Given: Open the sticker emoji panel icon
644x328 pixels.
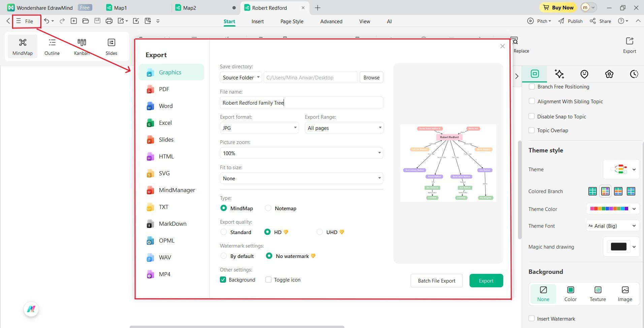Looking at the screenshot, I should pyautogui.click(x=584, y=74).
